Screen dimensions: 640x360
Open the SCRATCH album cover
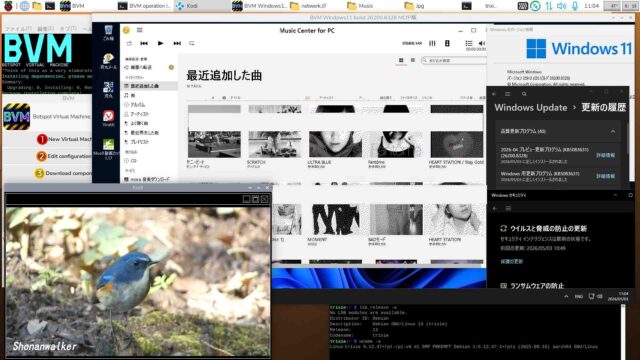point(275,144)
